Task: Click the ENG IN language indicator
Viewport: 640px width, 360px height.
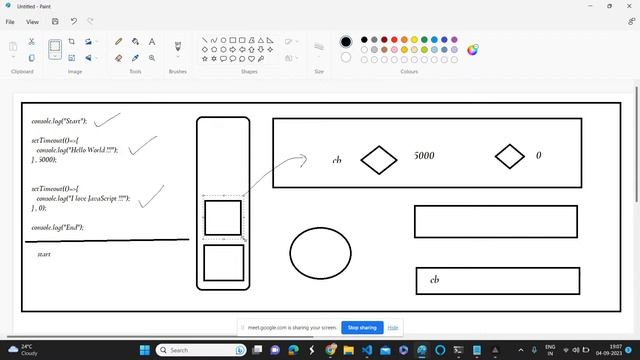Action: (550, 350)
